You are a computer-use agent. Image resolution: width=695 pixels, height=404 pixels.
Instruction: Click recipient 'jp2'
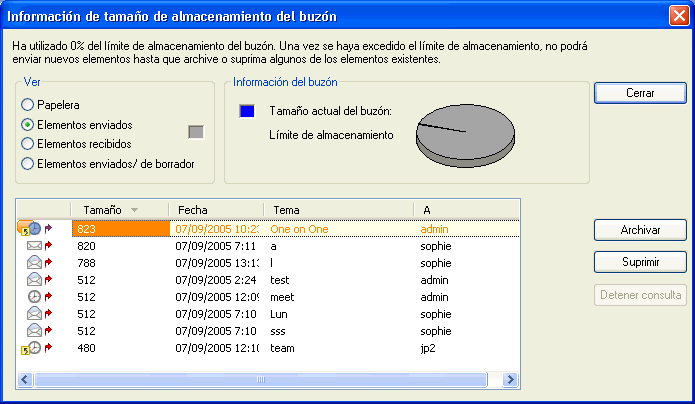click(x=428, y=349)
